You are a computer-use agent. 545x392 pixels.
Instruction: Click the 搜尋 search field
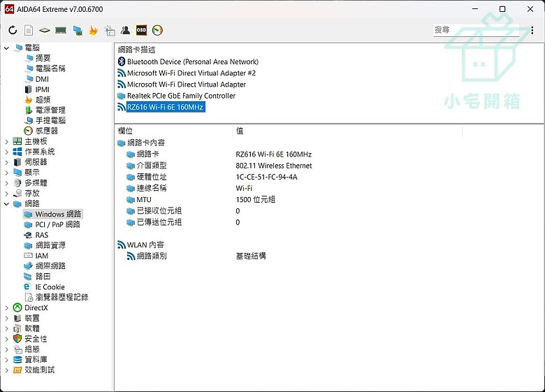pos(477,30)
